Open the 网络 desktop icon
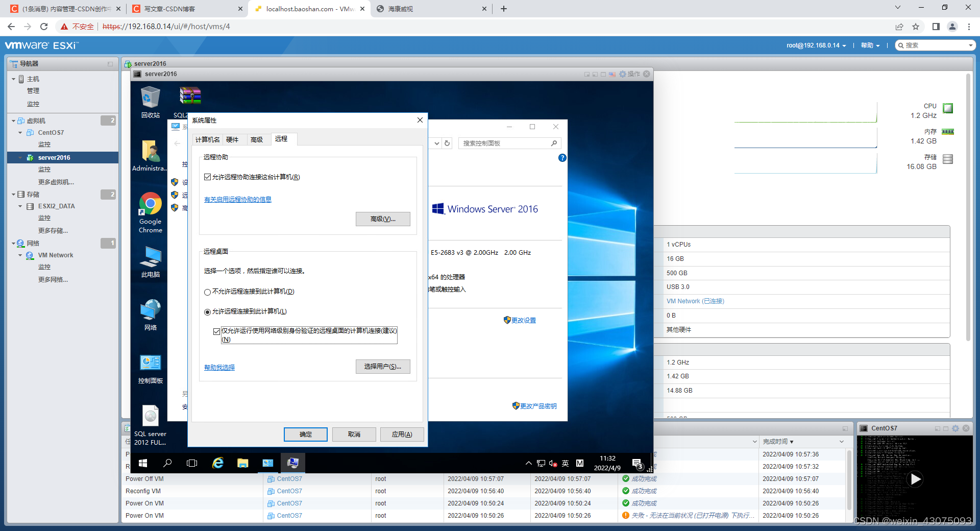Image resolution: width=980 pixels, height=531 pixels. click(150, 315)
